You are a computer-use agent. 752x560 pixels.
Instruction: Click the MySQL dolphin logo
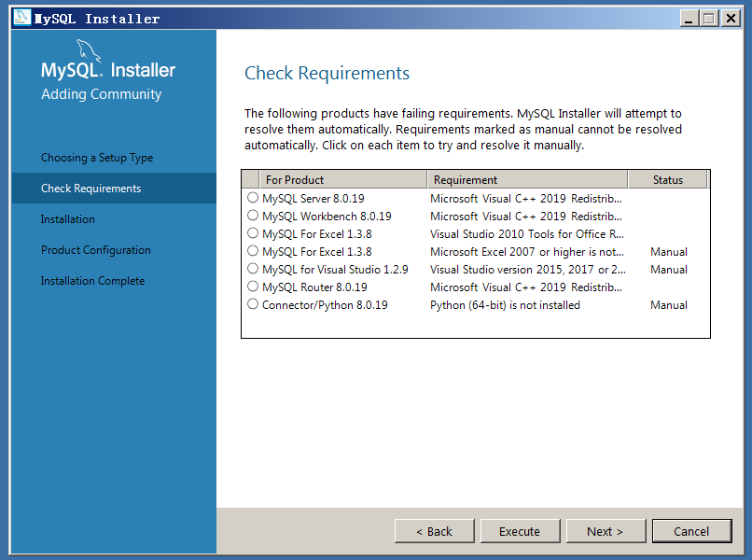click(89, 50)
